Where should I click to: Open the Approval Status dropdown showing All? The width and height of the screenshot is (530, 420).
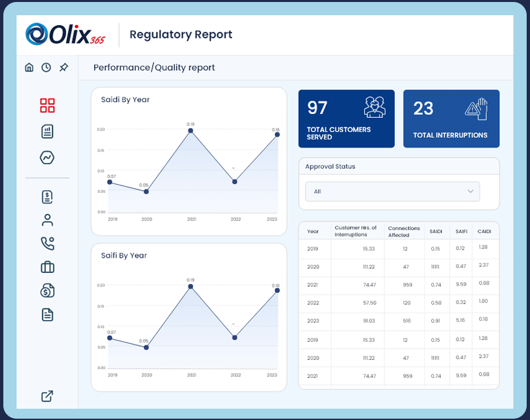pyautogui.click(x=392, y=191)
